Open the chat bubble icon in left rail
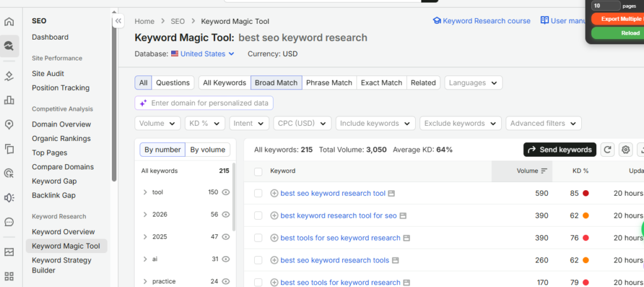The image size is (644, 287). pos(9,222)
